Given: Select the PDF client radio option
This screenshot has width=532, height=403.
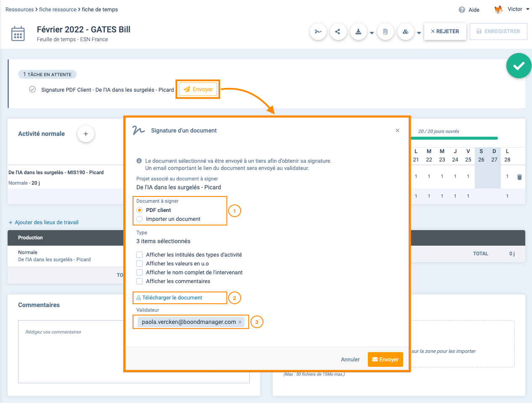Looking at the screenshot, I should click(140, 210).
